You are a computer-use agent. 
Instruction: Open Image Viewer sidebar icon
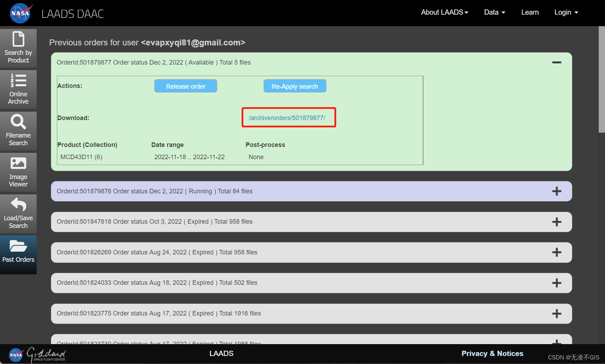click(18, 172)
